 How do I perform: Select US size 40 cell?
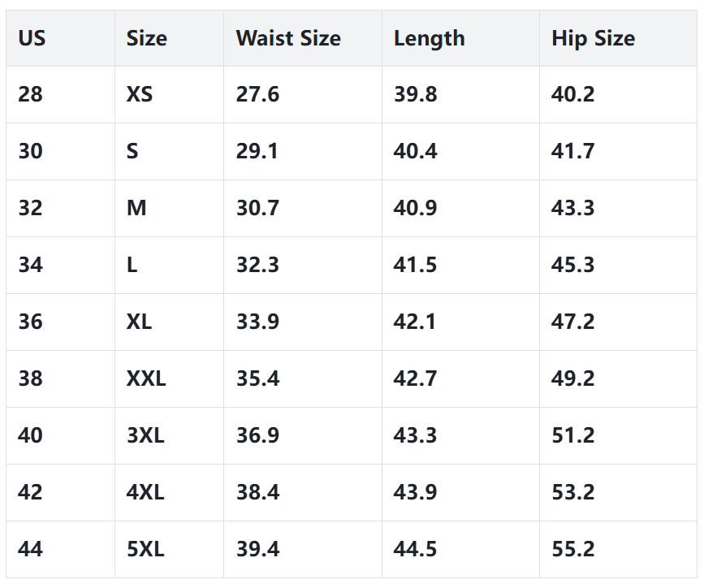(30, 436)
